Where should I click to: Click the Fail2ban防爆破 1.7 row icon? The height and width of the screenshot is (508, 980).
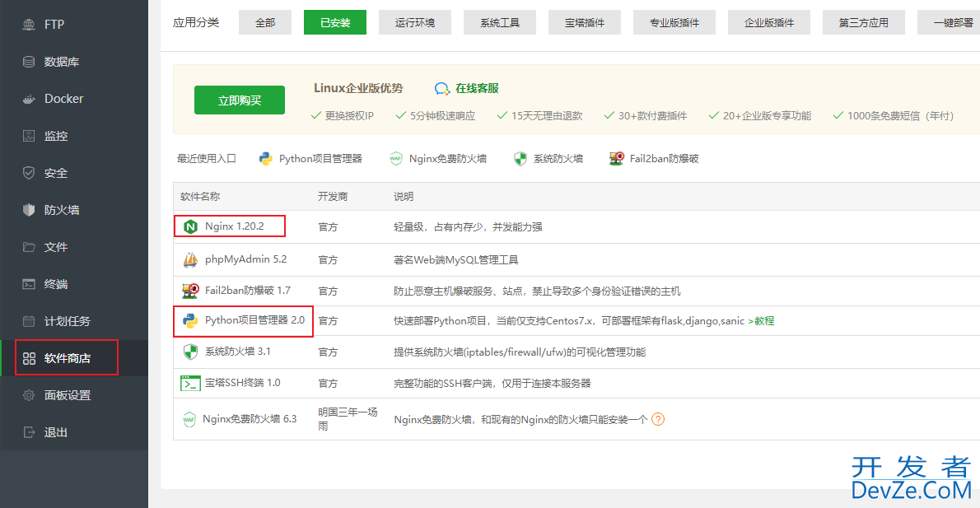190,291
